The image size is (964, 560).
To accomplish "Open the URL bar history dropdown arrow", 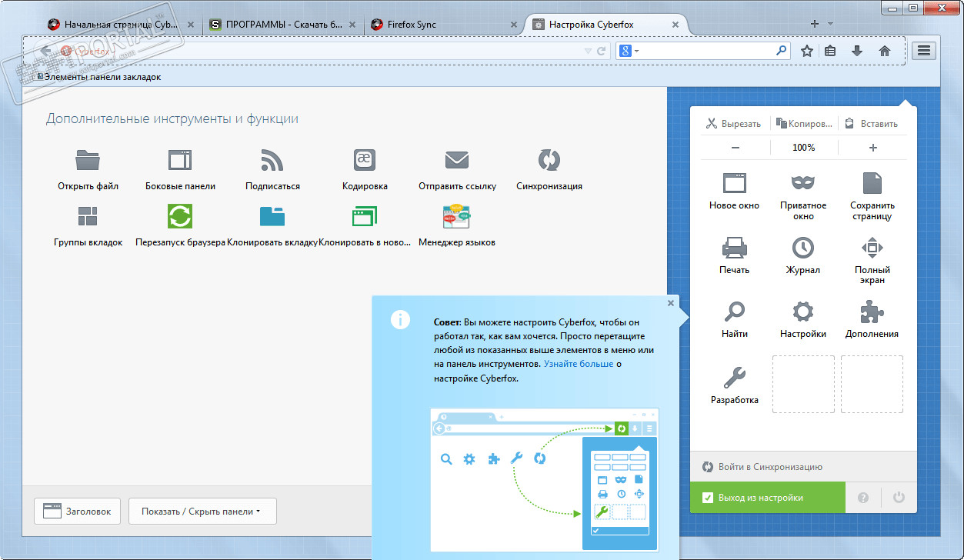I will point(589,52).
